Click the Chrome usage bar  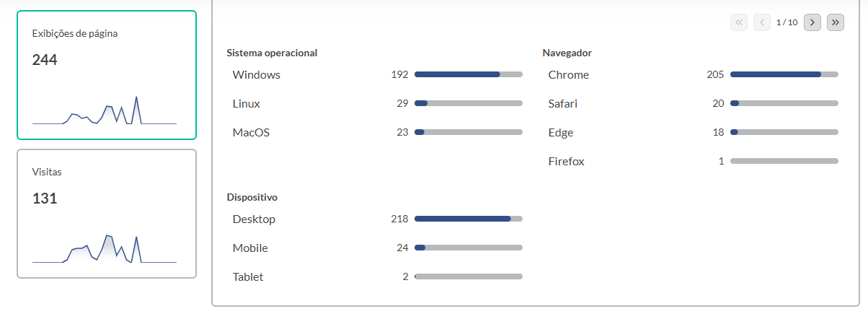(x=784, y=74)
